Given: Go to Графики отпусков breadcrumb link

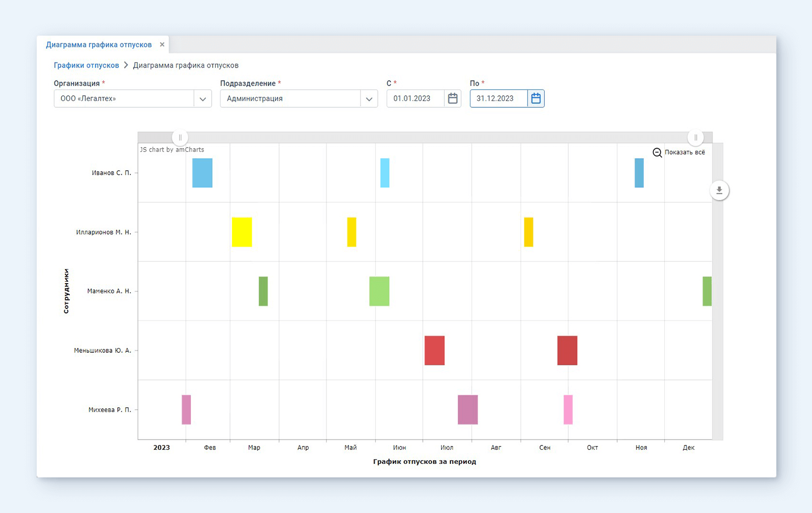Looking at the screenshot, I should pos(86,65).
